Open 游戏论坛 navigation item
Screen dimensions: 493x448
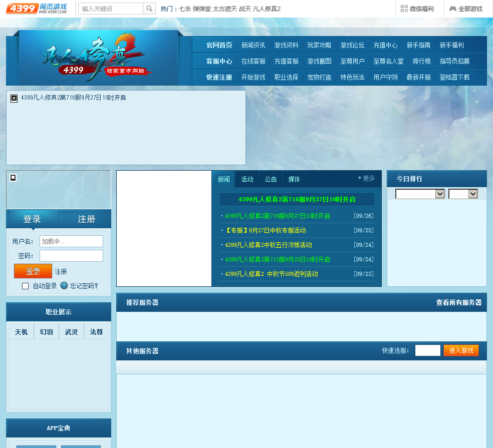coord(352,45)
